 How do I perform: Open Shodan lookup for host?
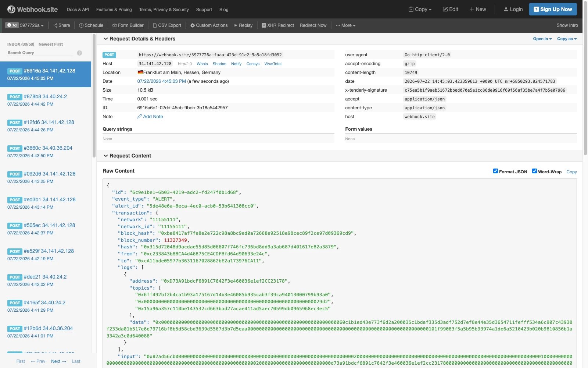click(x=219, y=64)
